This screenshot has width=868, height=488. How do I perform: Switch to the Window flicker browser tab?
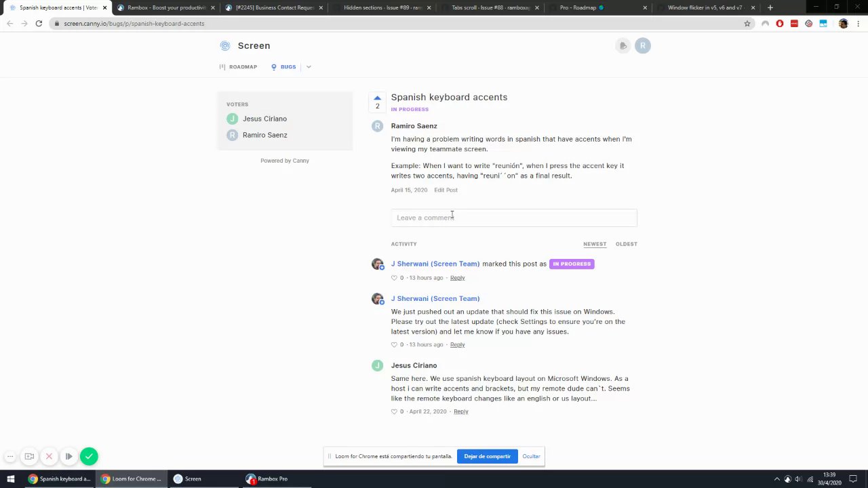coord(707,8)
